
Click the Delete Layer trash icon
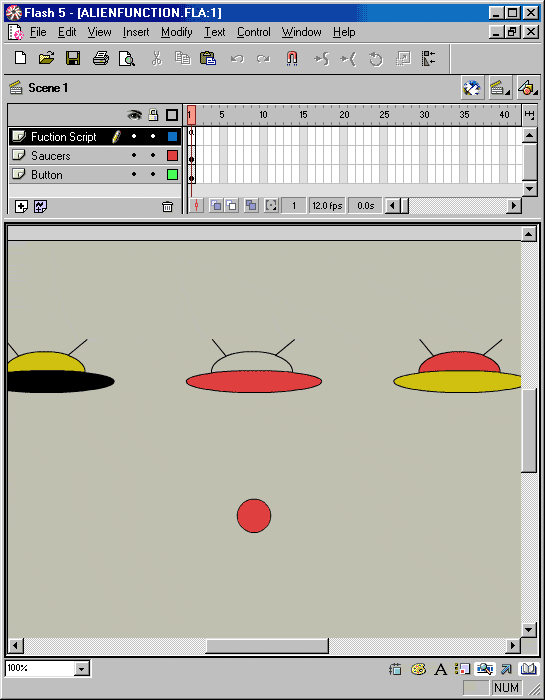click(167, 206)
